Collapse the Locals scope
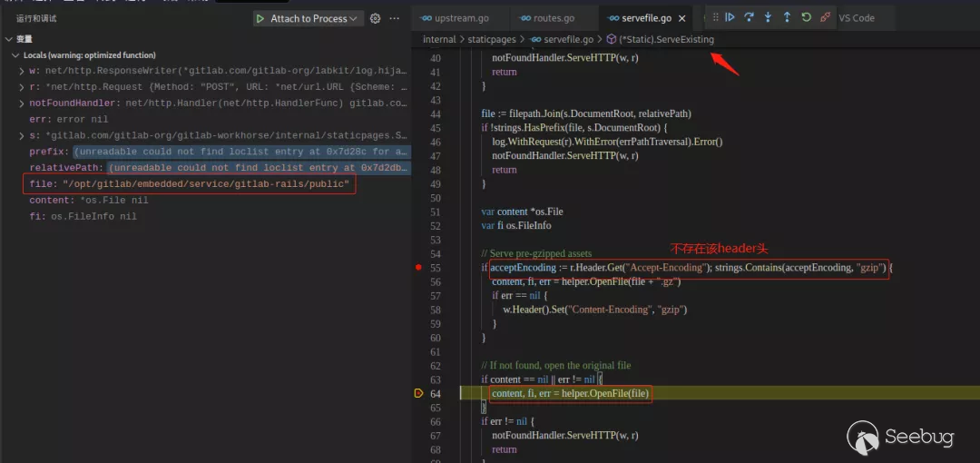 tap(15, 55)
